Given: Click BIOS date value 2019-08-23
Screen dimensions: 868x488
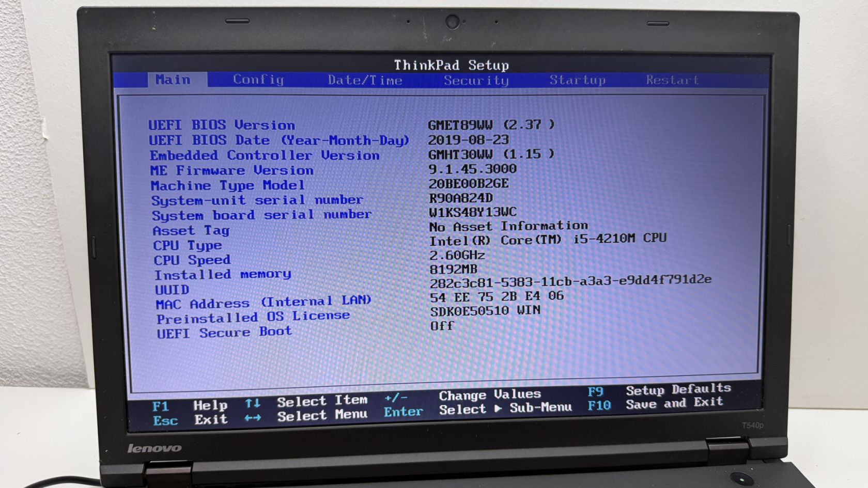Looking at the screenshot, I should click(468, 139).
